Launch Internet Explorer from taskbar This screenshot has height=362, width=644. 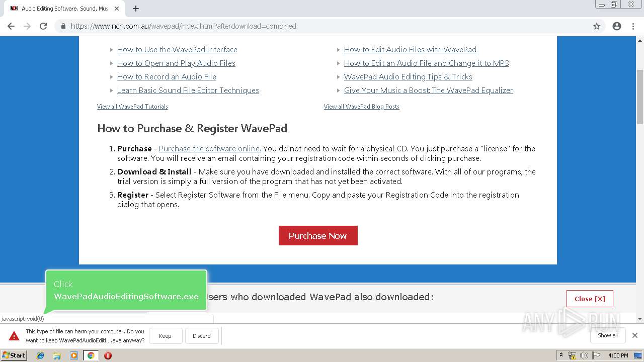tap(40, 355)
